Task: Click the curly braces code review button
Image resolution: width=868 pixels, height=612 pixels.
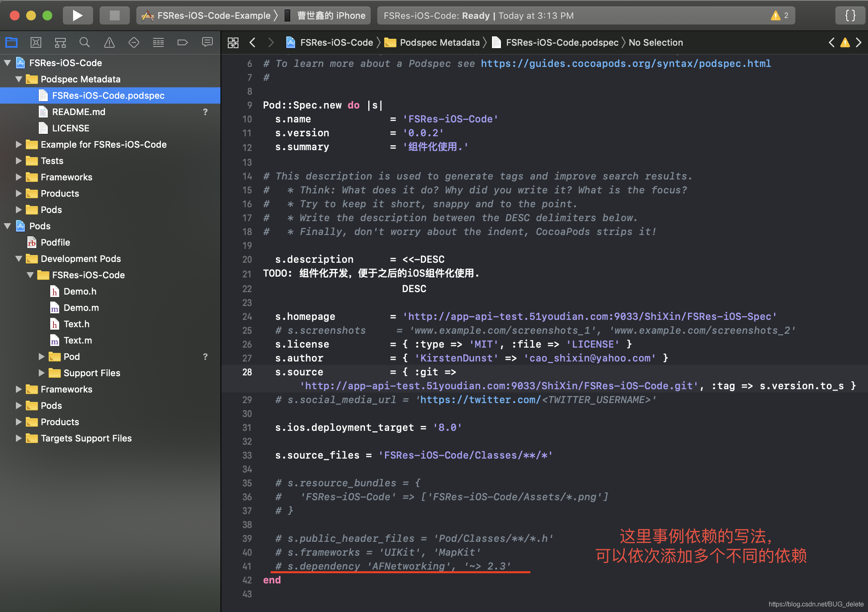Action: point(850,16)
